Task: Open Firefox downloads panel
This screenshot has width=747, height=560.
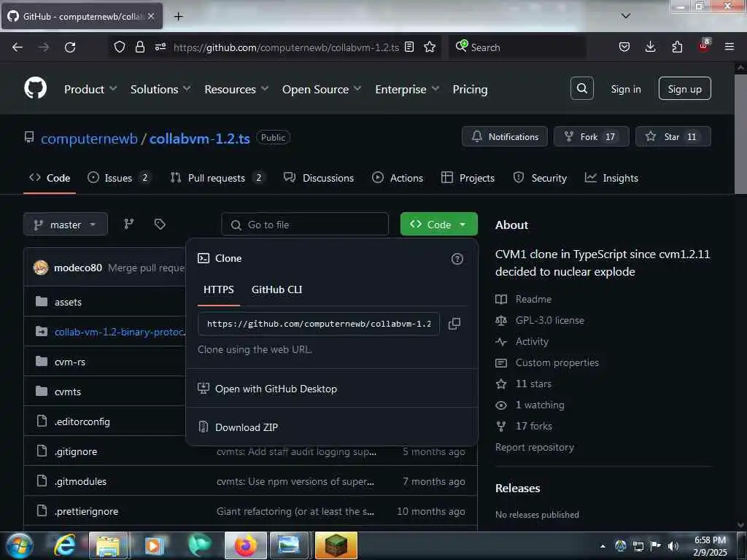Action: [x=650, y=47]
